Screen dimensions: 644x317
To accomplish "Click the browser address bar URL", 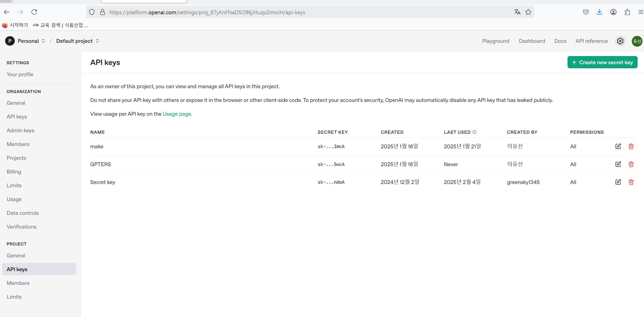I will coord(207,12).
